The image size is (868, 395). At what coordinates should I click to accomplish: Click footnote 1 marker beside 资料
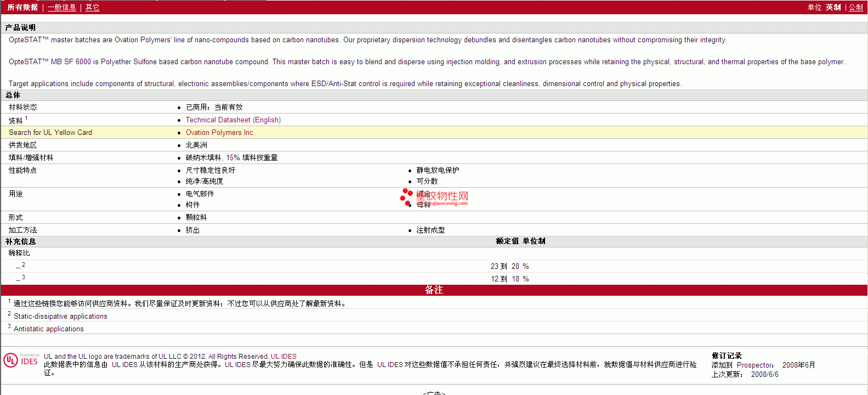click(26, 118)
